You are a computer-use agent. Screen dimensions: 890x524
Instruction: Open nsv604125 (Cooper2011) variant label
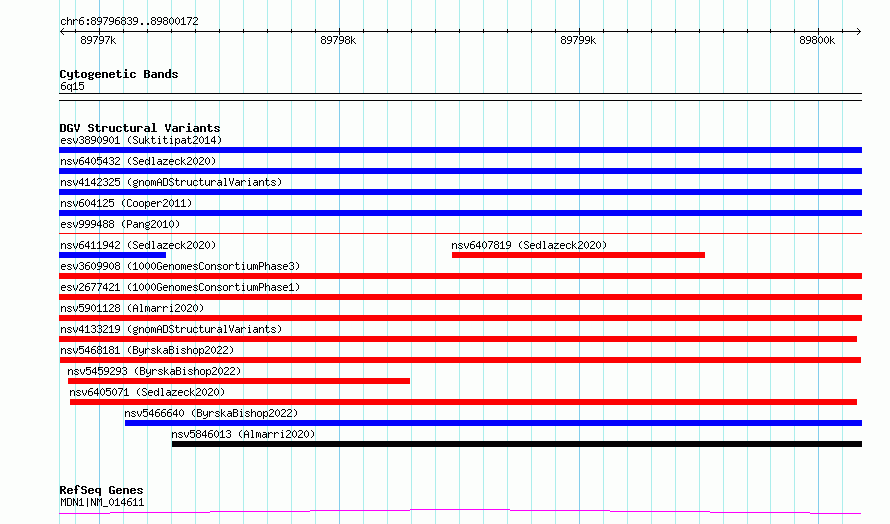(126, 203)
